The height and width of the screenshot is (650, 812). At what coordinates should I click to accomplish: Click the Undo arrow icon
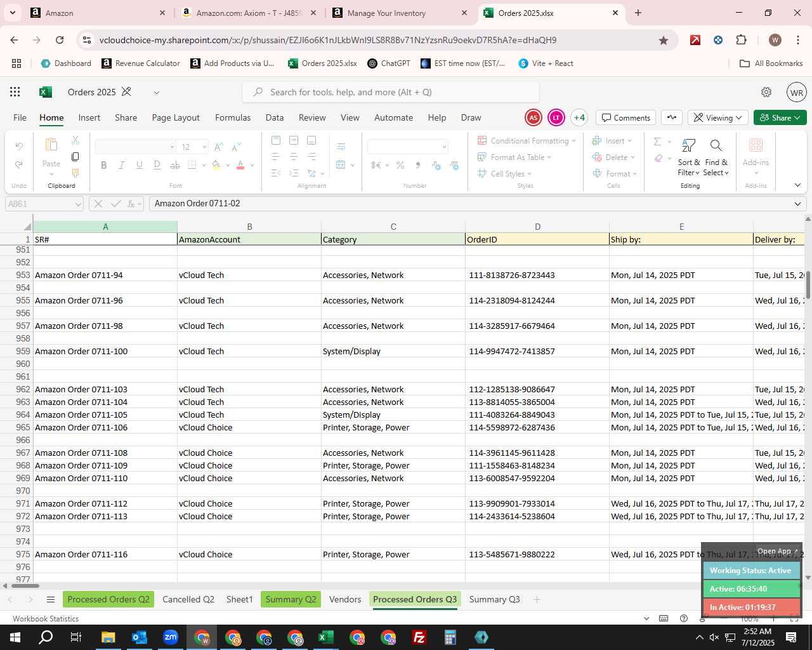(x=19, y=146)
